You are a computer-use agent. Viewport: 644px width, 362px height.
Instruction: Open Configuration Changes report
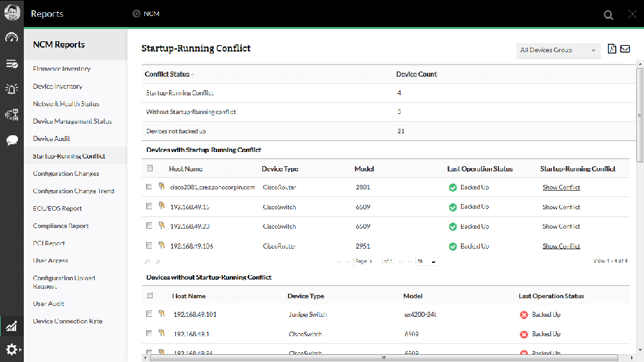[66, 173]
